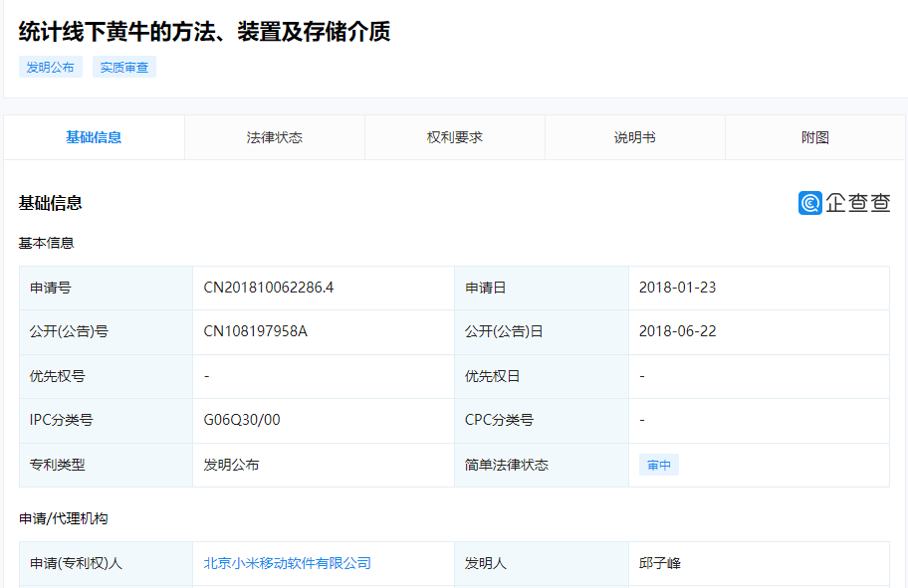Go to the 说明书 tab
Screen dimensions: 908x588
[x=634, y=137]
